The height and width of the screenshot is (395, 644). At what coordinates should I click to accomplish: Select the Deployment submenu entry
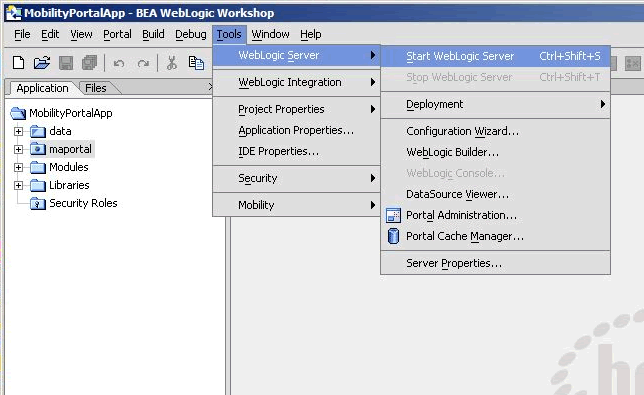point(495,104)
